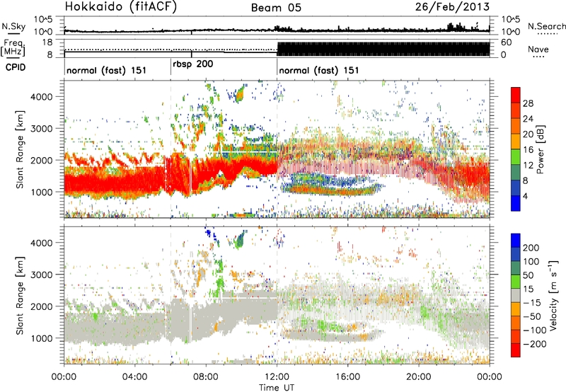Click the "28" label on Power color bar

tap(528, 103)
